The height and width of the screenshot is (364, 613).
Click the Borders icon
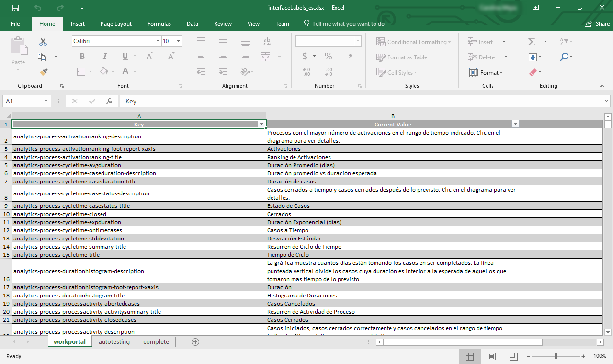coord(81,71)
